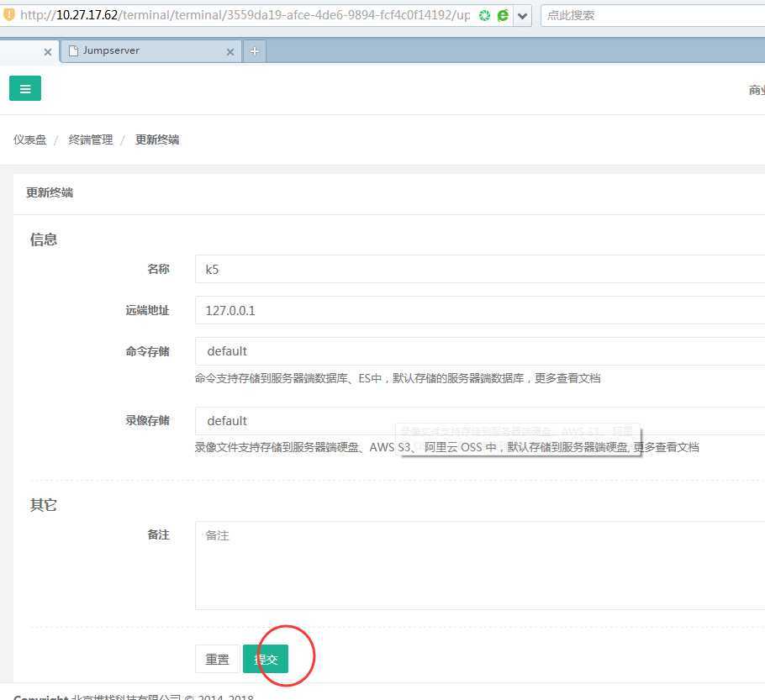
Task: Open a new tab with the plus button
Action: point(255,51)
